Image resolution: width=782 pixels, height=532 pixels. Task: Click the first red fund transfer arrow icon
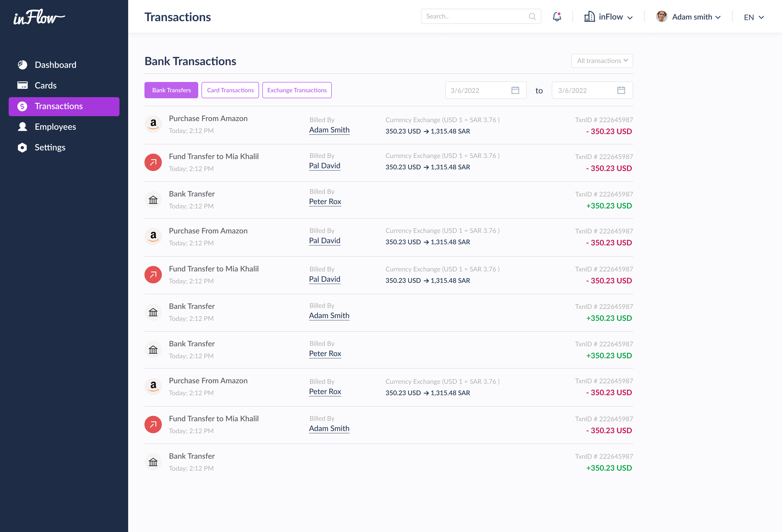tap(153, 162)
